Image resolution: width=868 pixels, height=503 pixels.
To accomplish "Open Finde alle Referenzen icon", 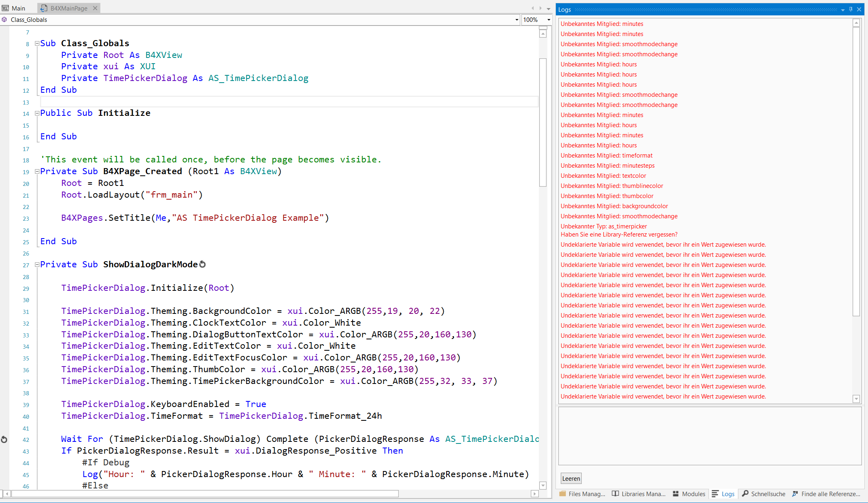I will click(795, 494).
